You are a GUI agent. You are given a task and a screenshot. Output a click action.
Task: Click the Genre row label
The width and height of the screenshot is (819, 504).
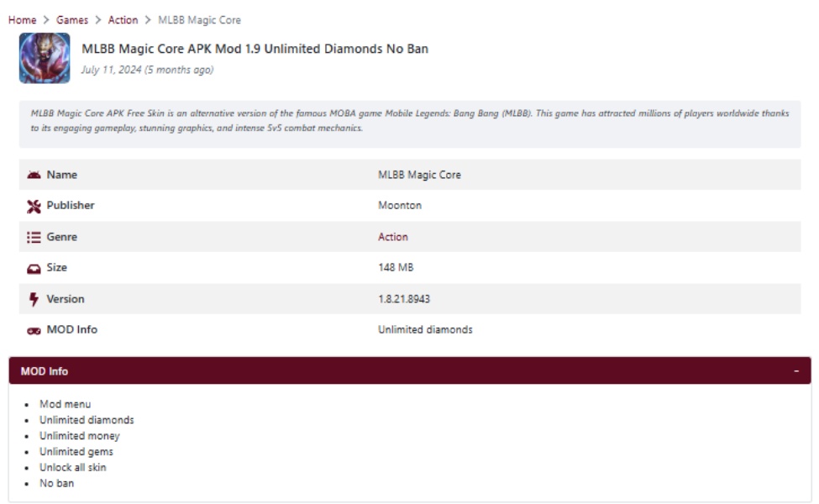(x=61, y=237)
